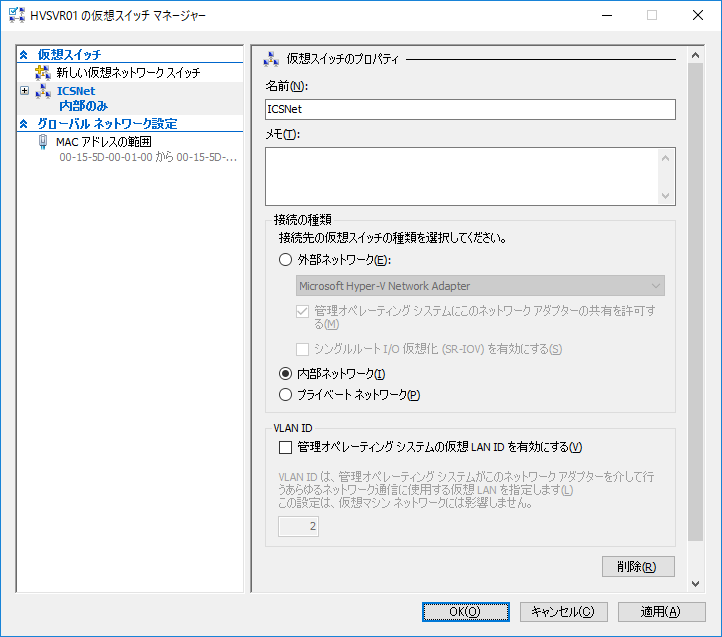Click the memo box scroll down arrow
This screenshot has width=722, height=637.
click(x=665, y=195)
